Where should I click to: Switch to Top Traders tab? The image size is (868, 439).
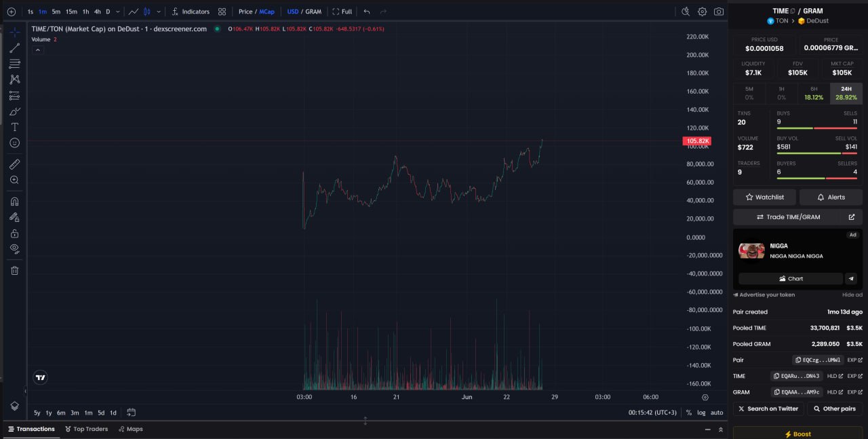[x=86, y=429]
